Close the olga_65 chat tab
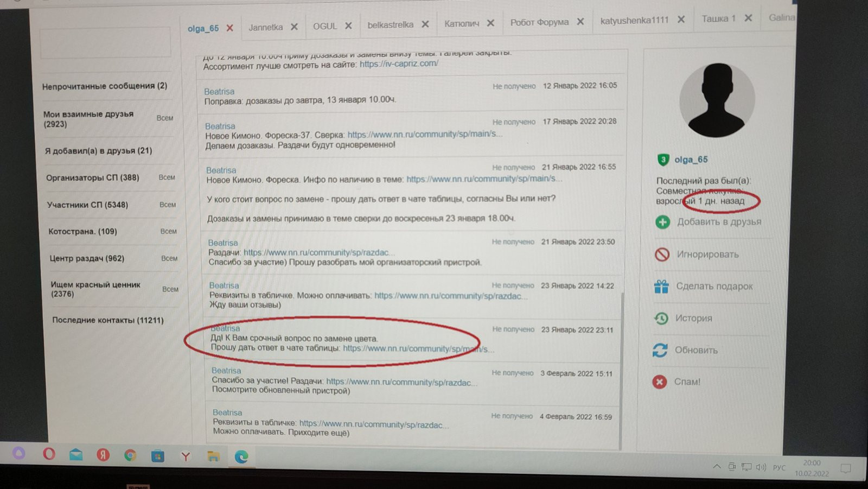Viewport: 868px width, 489px height. [230, 28]
